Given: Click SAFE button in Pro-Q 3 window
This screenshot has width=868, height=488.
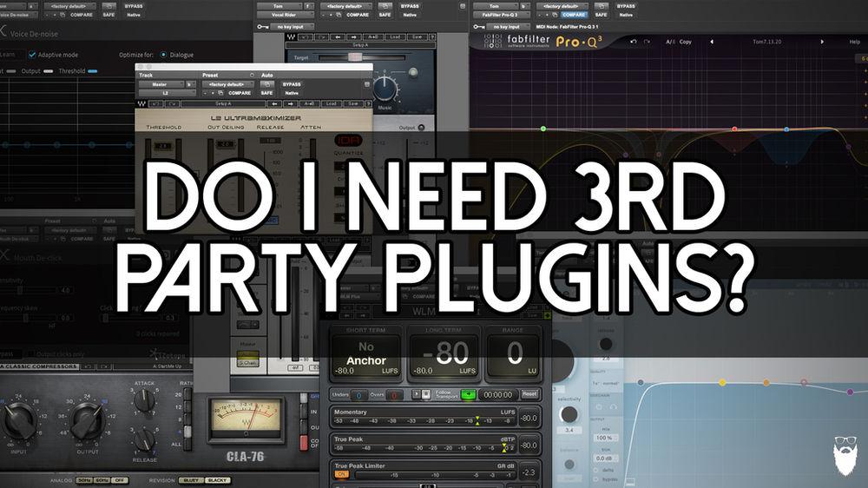Looking at the screenshot, I should pos(601,15).
